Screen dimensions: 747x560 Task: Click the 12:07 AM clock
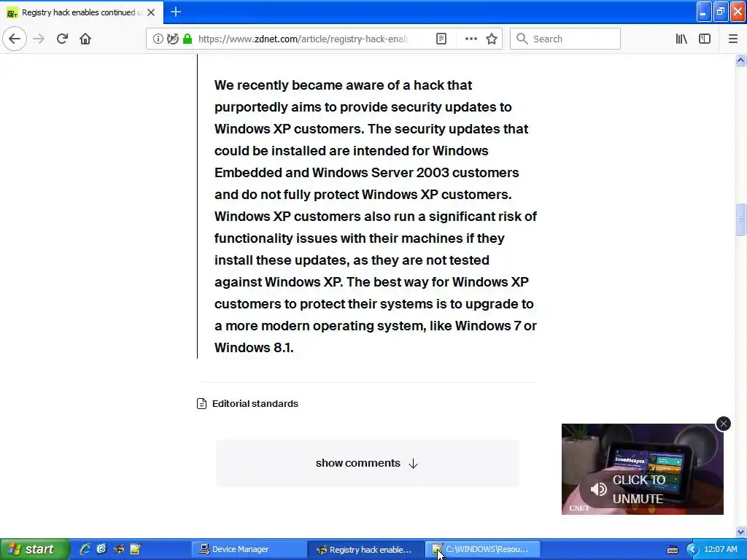pos(720,549)
